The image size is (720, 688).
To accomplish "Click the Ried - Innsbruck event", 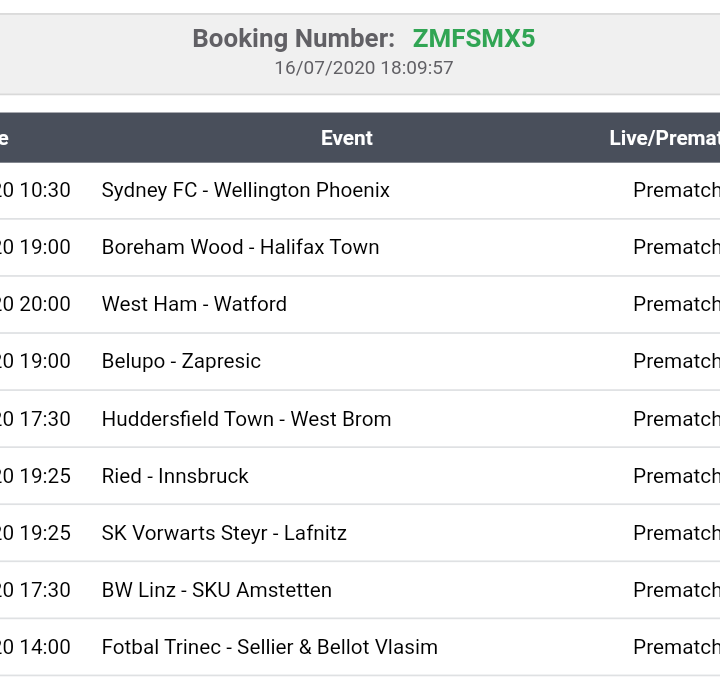I will coord(175,476).
